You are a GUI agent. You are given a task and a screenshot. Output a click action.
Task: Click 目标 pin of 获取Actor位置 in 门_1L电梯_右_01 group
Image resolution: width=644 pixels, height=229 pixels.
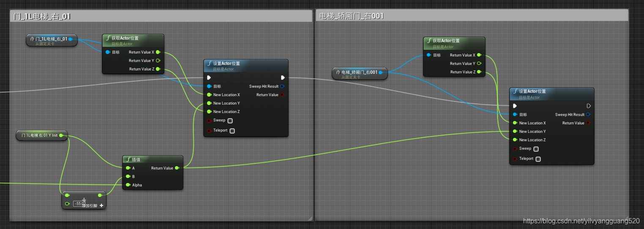click(108, 52)
